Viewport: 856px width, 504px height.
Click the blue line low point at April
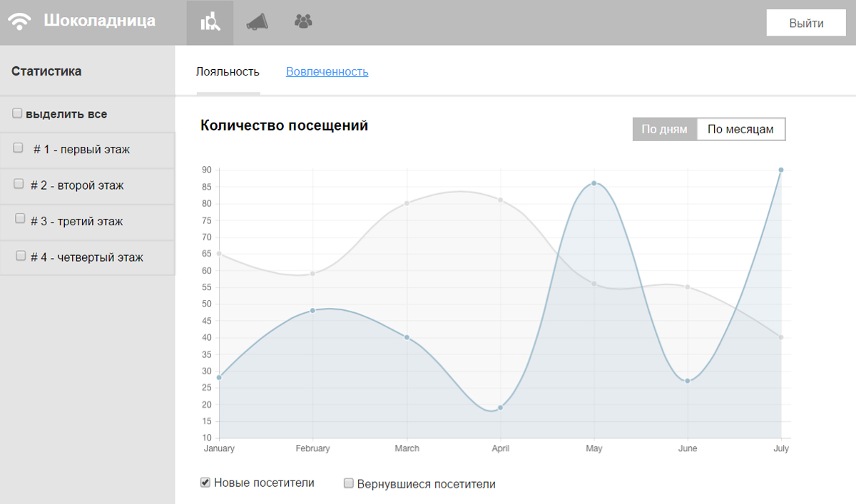[x=500, y=408]
